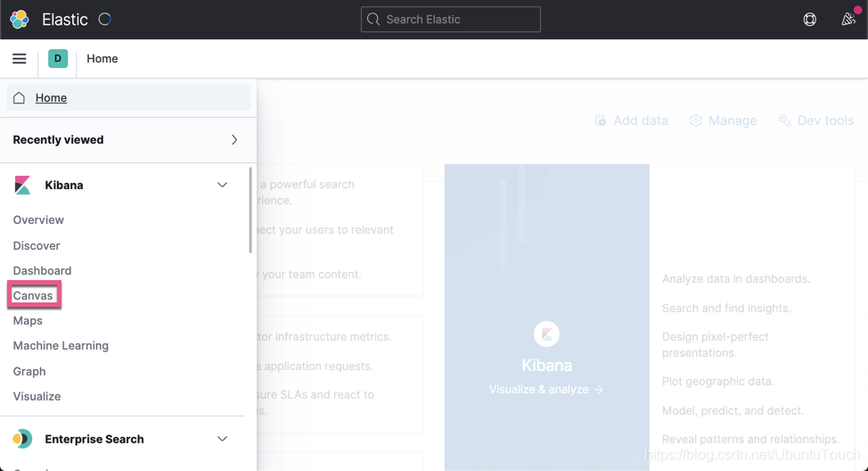Open the green D space avatar
The width and height of the screenshot is (868, 471).
[x=58, y=58]
